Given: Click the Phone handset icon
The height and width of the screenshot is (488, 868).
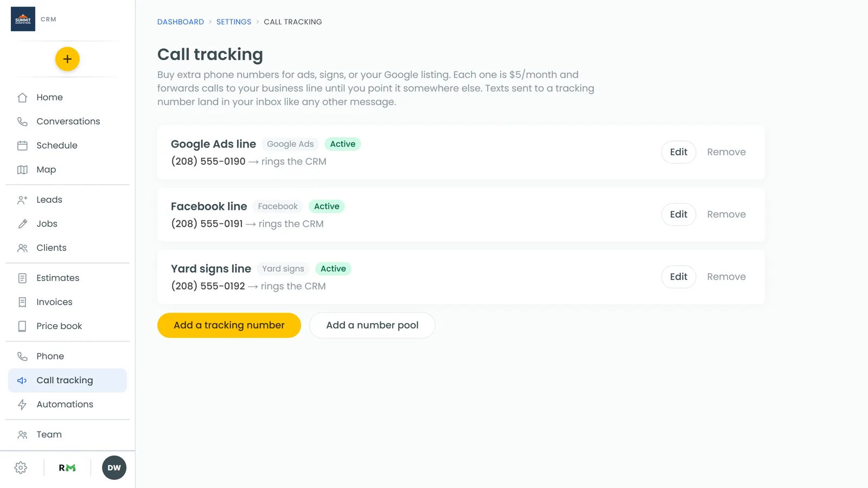Looking at the screenshot, I should pos(22,356).
